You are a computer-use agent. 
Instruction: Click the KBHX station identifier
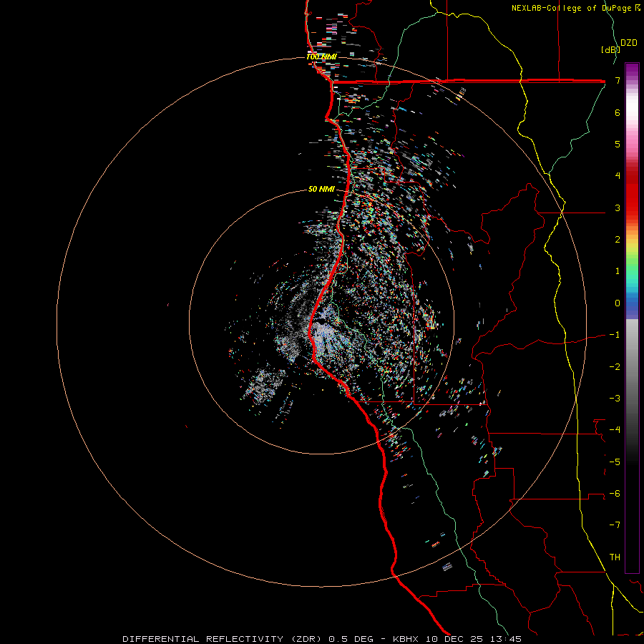coord(406,639)
